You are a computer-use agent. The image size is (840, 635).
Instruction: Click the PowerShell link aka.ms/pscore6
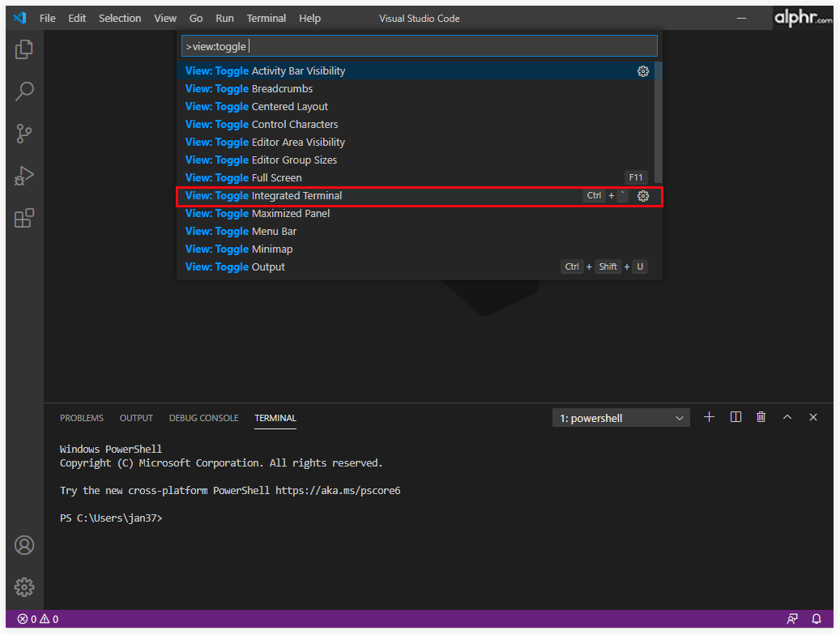coord(338,490)
